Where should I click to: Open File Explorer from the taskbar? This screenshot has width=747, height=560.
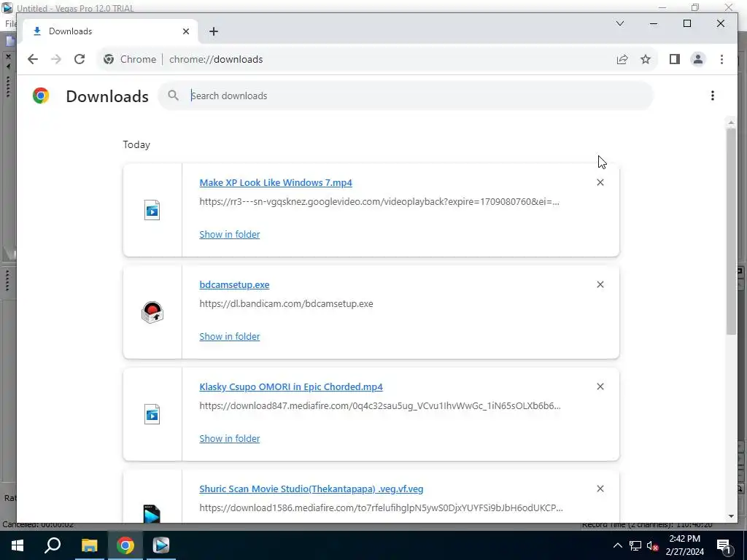89,545
